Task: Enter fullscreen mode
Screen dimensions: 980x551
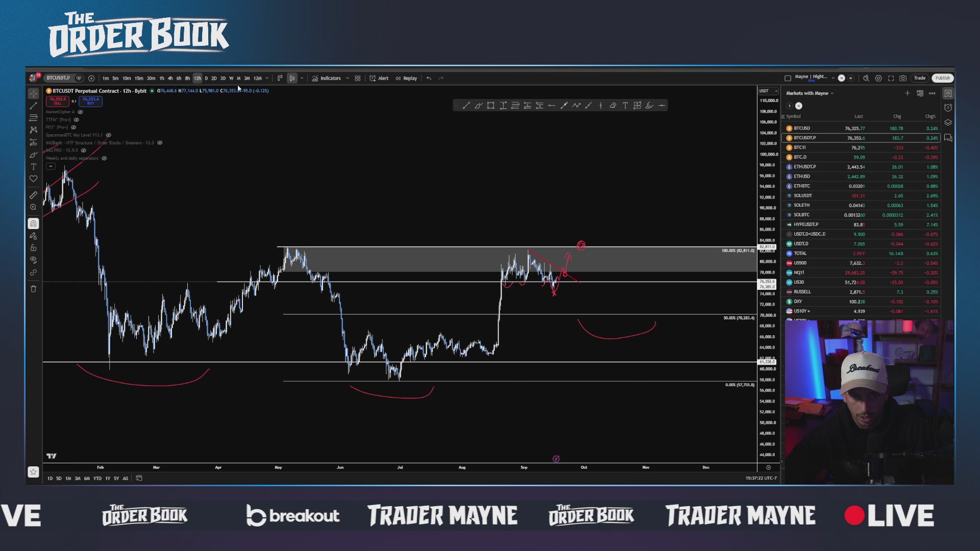Action: point(891,78)
